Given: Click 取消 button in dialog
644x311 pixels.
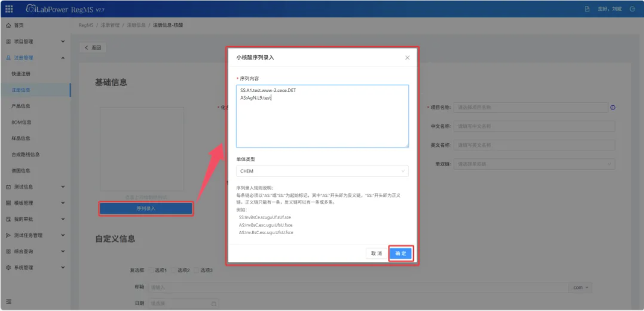Looking at the screenshot, I should (x=377, y=253).
